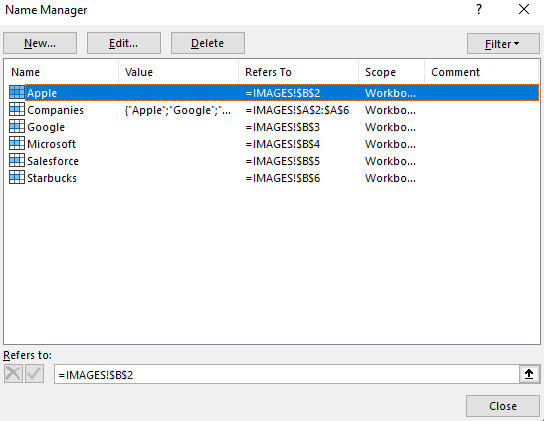The height and width of the screenshot is (421, 544).
Task: Click the Apple named range icon
Action: (x=17, y=92)
